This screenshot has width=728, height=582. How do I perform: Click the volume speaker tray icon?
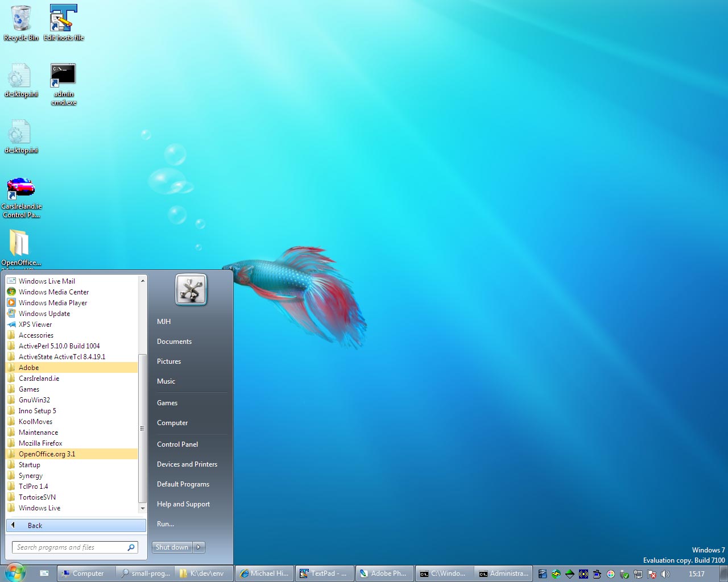click(x=665, y=574)
